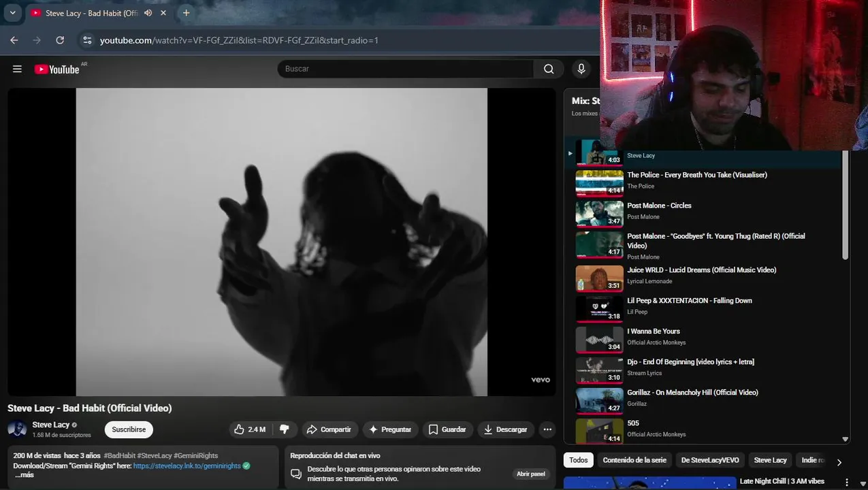The image size is (868, 490).
Task: Expand description with ...más
Action: pos(25,474)
